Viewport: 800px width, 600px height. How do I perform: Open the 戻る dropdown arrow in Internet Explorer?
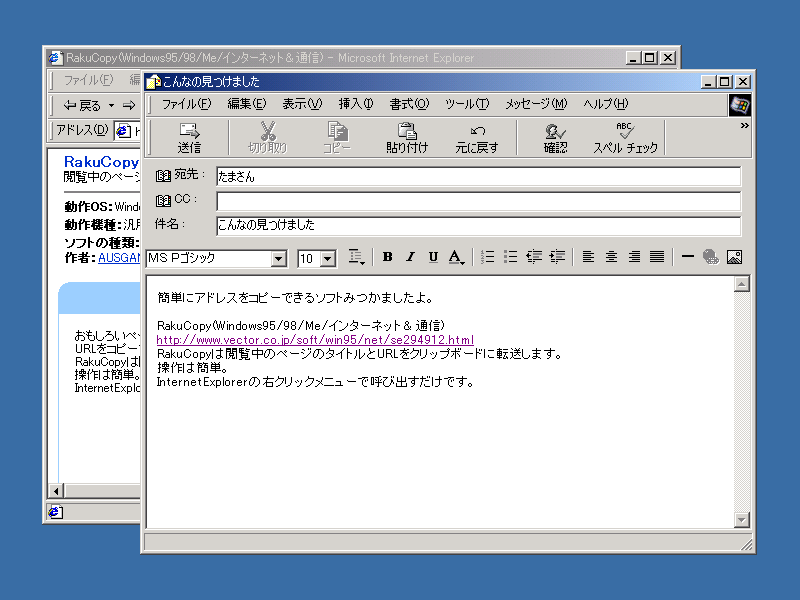(x=111, y=106)
